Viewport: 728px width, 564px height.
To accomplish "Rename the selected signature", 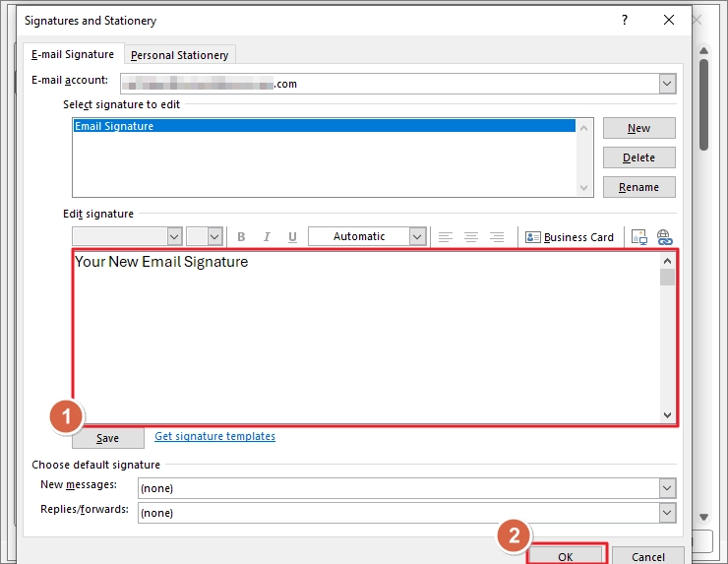I will [x=638, y=187].
